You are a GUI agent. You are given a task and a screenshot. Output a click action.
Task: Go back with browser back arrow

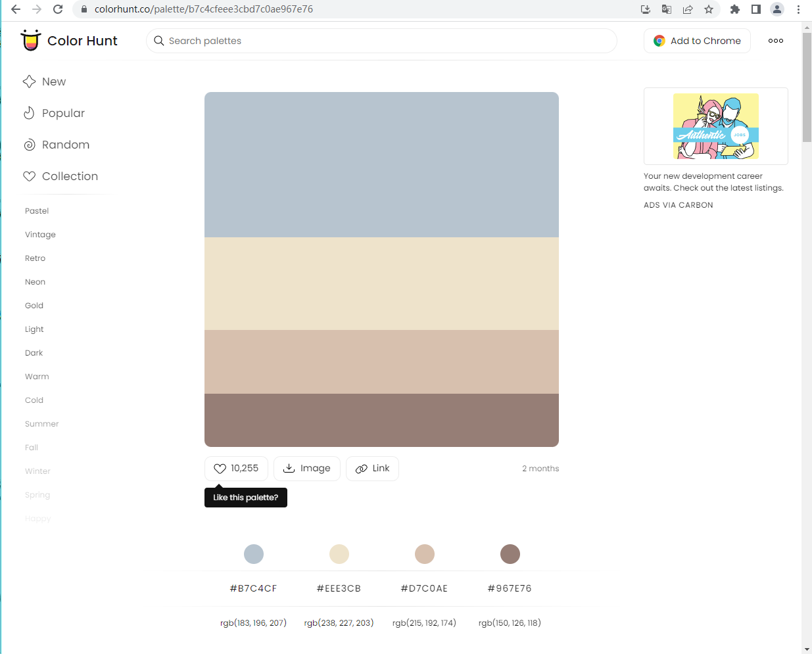tap(16, 9)
